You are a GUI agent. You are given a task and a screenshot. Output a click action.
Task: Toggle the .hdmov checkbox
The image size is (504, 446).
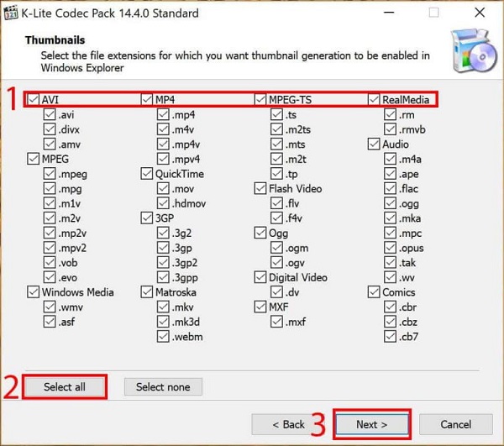[x=163, y=203]
